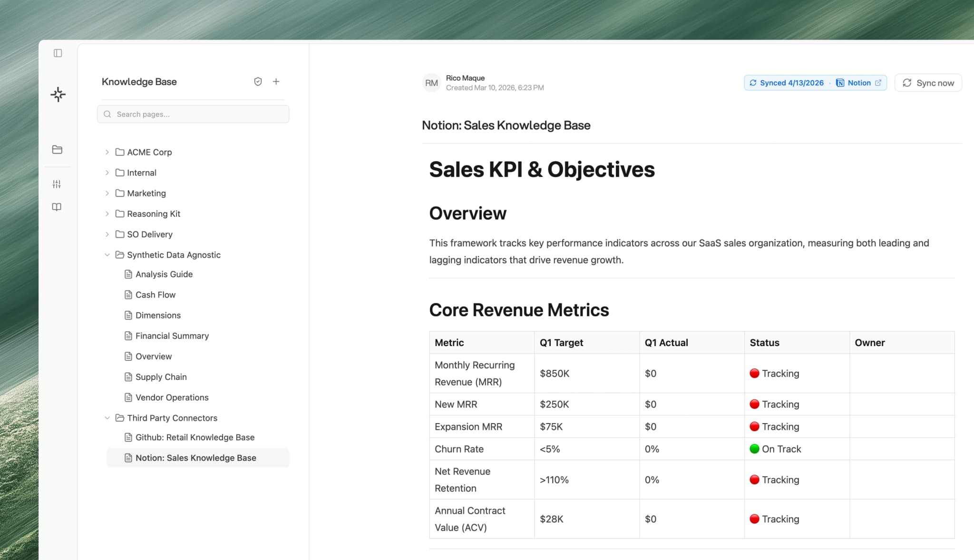This screenshot has height=560, width=974.
Task: Expand the ACME Corp folder
Action: 107,152
